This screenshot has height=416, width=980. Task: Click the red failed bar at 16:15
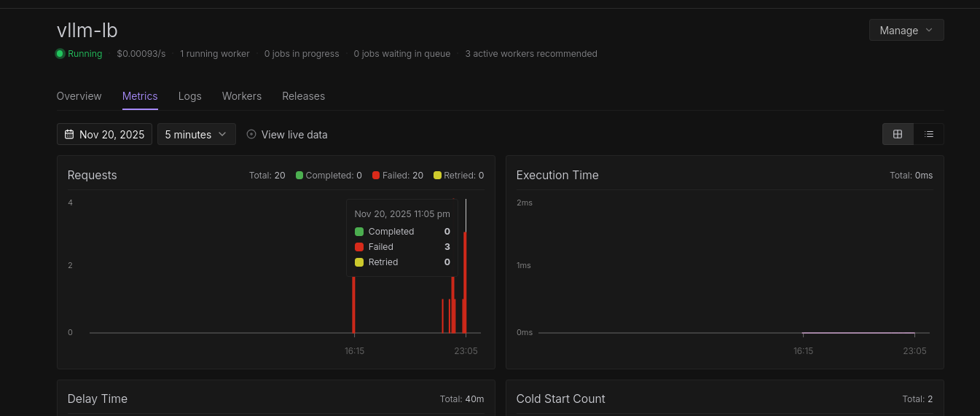353,306
